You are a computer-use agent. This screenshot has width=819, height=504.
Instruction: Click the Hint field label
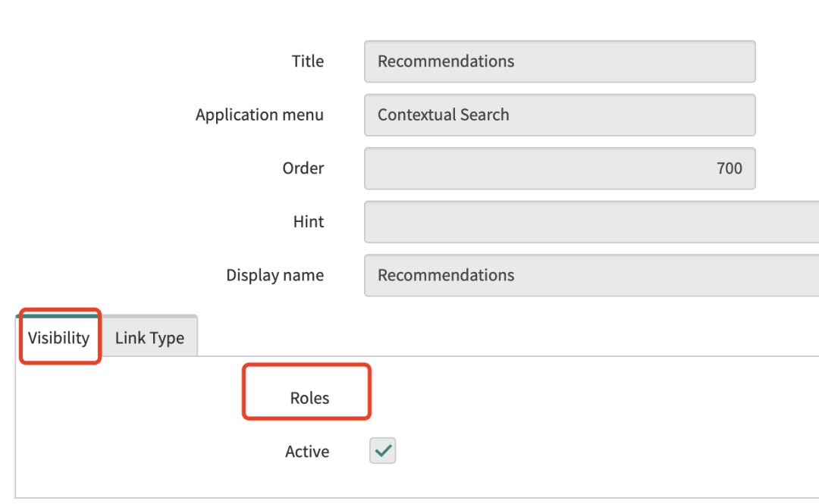pos(309,222)
